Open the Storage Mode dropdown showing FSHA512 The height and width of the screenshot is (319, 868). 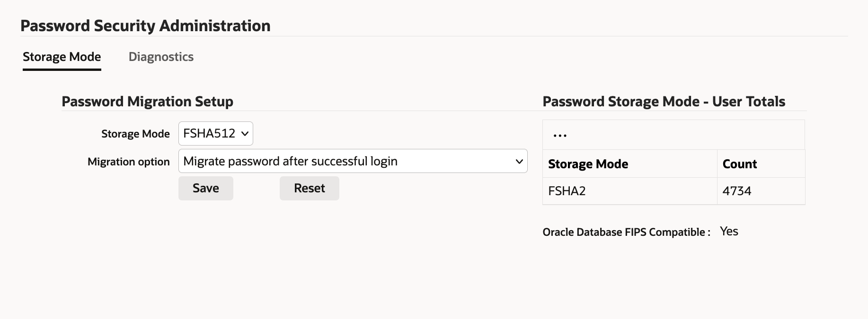(215, 134)
